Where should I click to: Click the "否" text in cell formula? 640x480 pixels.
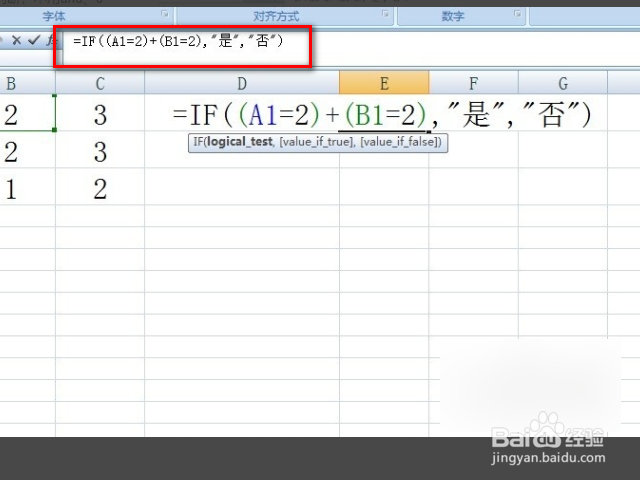coord(550,114)
